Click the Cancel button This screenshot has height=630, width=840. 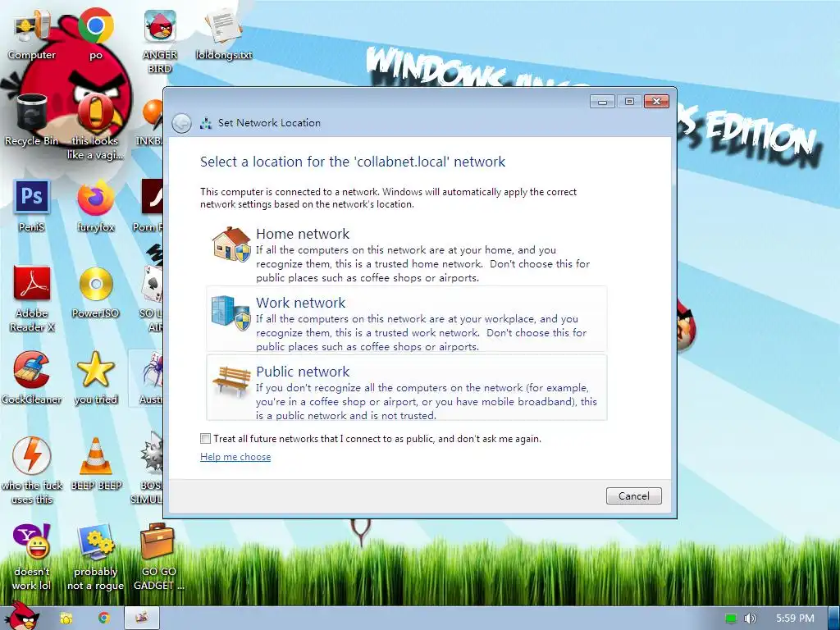click(x=634, y=496)
